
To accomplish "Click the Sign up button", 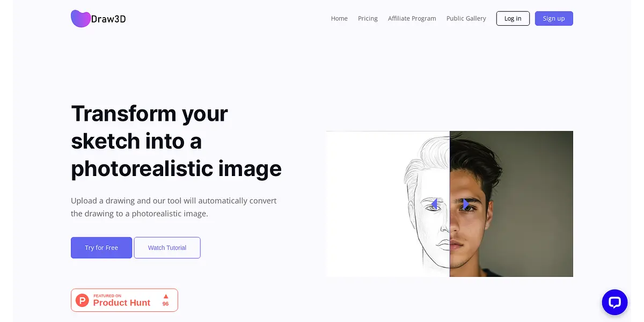I will pyautogui.click(x=554, y=18).
